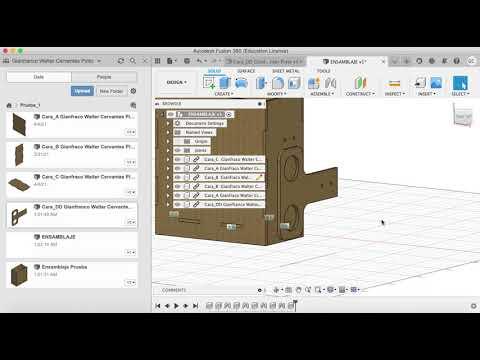Click the Insert Derive icon
This screenshot has width=480, height=360.
coord(420,83)
